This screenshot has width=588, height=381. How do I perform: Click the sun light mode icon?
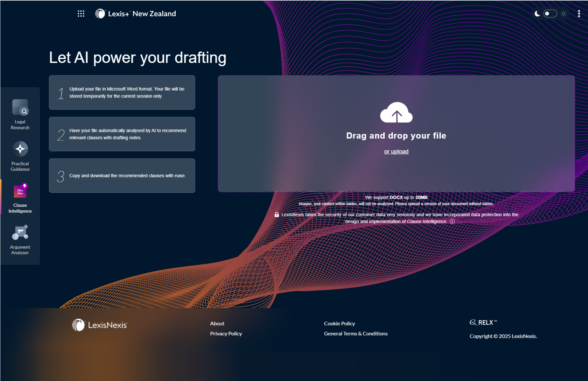pos(563,14)
